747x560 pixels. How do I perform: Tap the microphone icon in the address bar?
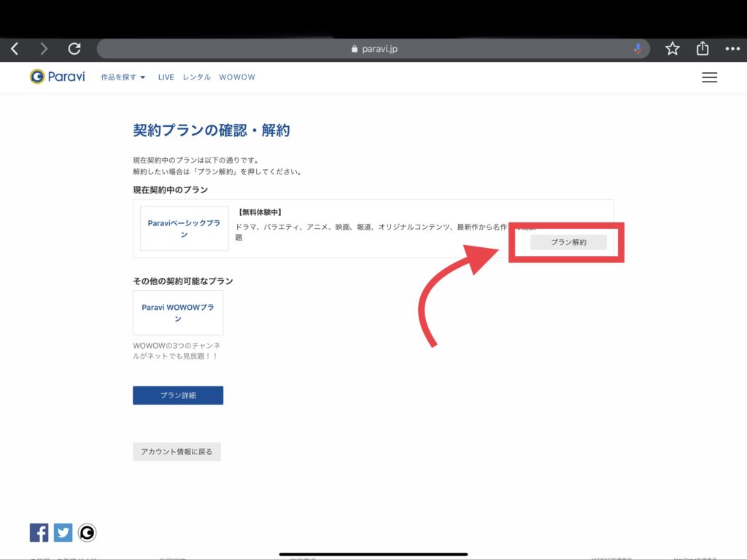(x=638, y=49)
